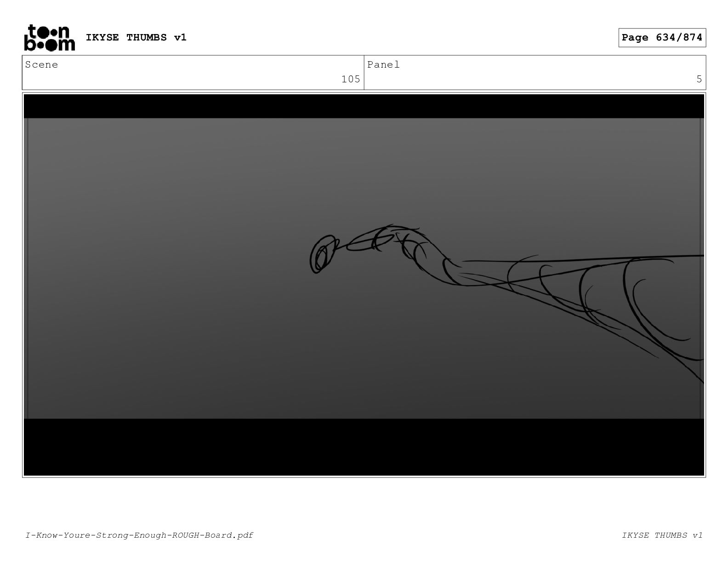Click the 'Panel' label
The image size is (728, 563).
pos(383,65)
